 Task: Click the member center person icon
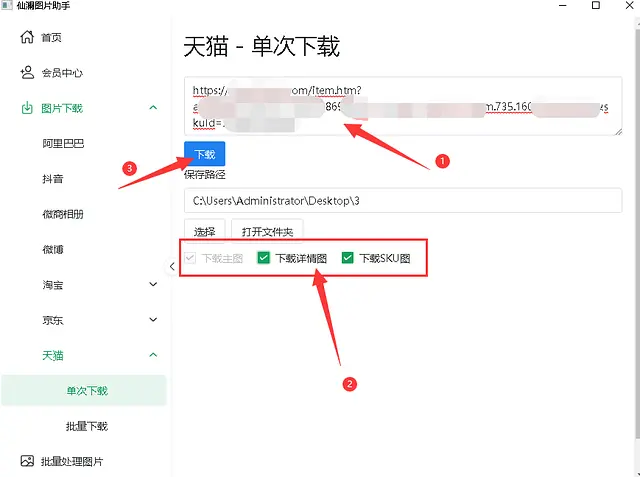tap(27, 73)
